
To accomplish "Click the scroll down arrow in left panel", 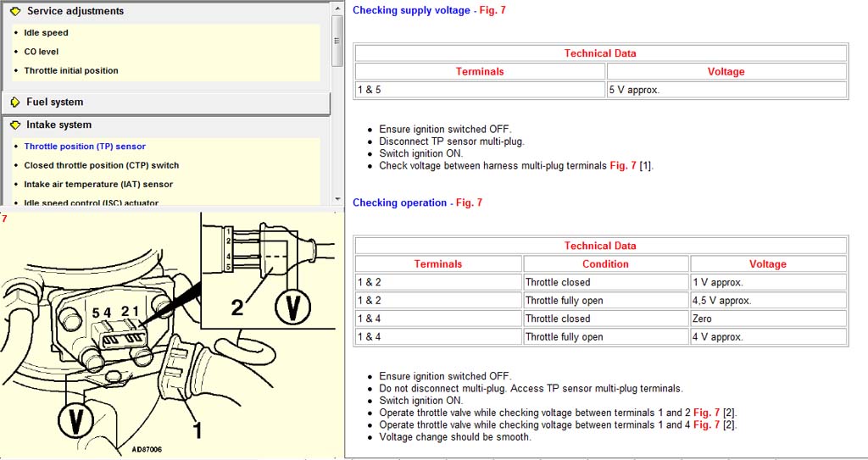I will pyautogui.click(x=337, y=199).
